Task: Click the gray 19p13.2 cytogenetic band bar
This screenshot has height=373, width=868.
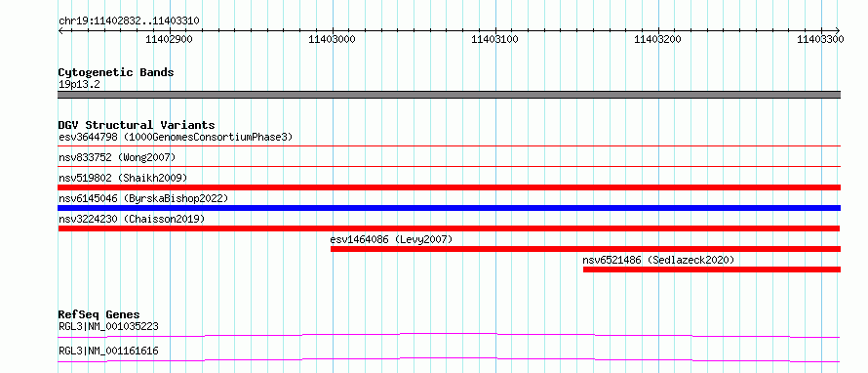Action: pos(449,95)
